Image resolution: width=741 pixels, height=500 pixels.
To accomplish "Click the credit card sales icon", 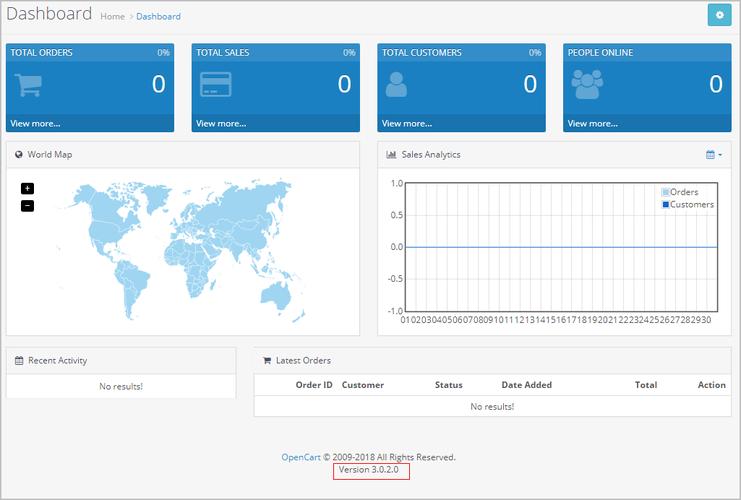I will pos(215,85).
